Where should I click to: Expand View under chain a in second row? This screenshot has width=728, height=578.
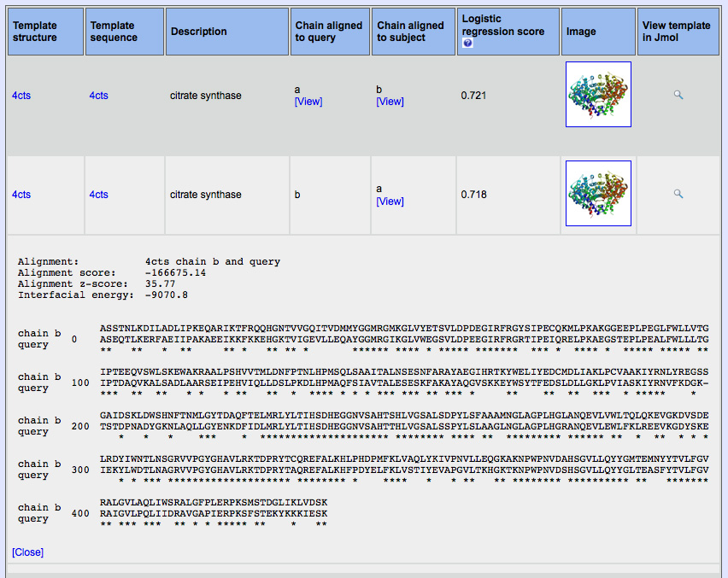(x=390, y=201)
